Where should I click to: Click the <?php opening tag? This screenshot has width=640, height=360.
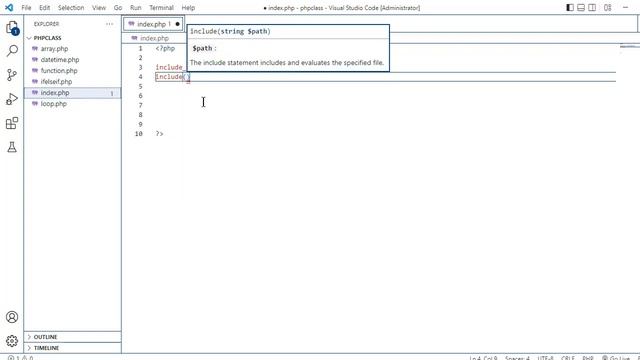click(x=165, y=48)
